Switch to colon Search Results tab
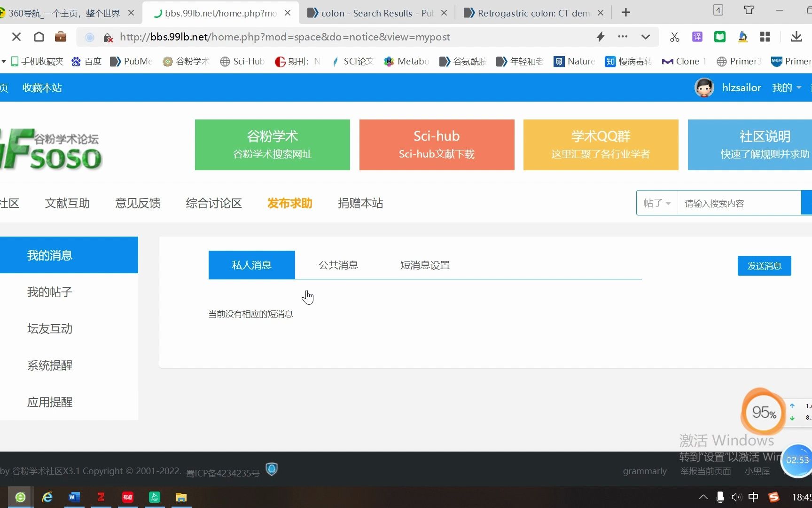This screenshot has width=812, height=508. pos(377,13)
